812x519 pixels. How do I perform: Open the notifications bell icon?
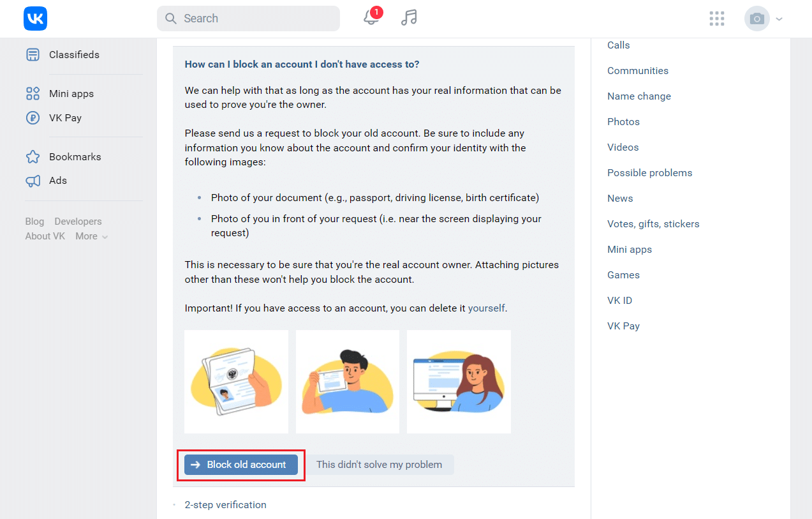click(371, 19)
